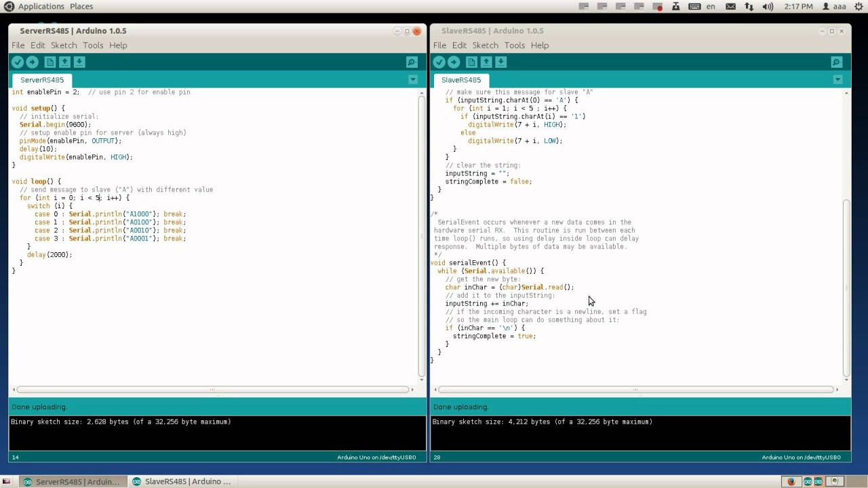Click Open sketch icon in SlaveRS485 window
This screenshot has width=868, height=488.
tap(486, 62)
